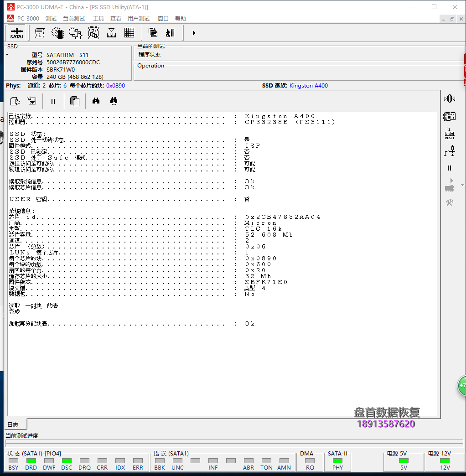Click the document-with-gear icon in log toolbar
The width and height of the screenshot is (466, 476).
15,101
